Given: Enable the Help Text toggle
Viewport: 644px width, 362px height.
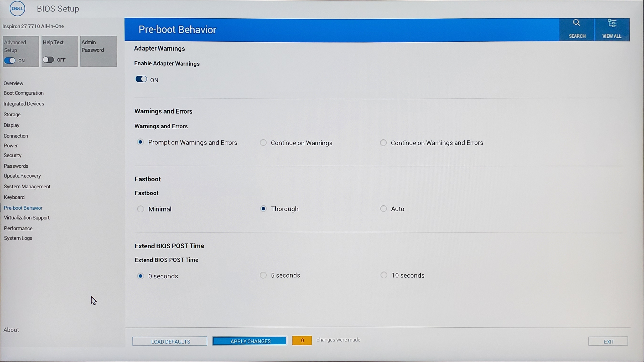Looking at the screenshot, I should pos(48,60).
